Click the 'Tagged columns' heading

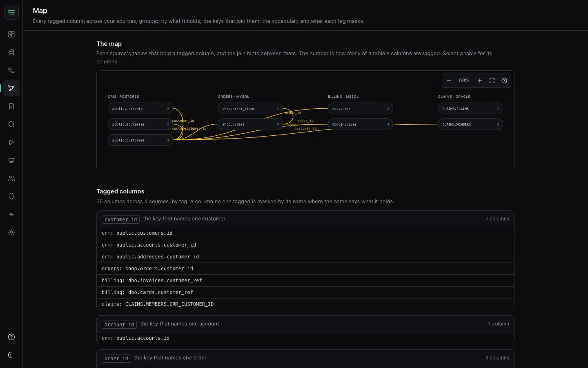120,191
